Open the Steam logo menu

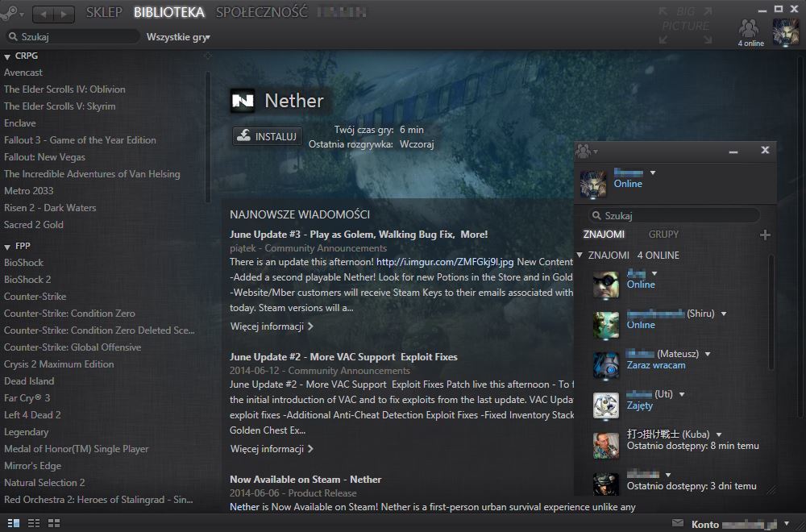(10, 13)
